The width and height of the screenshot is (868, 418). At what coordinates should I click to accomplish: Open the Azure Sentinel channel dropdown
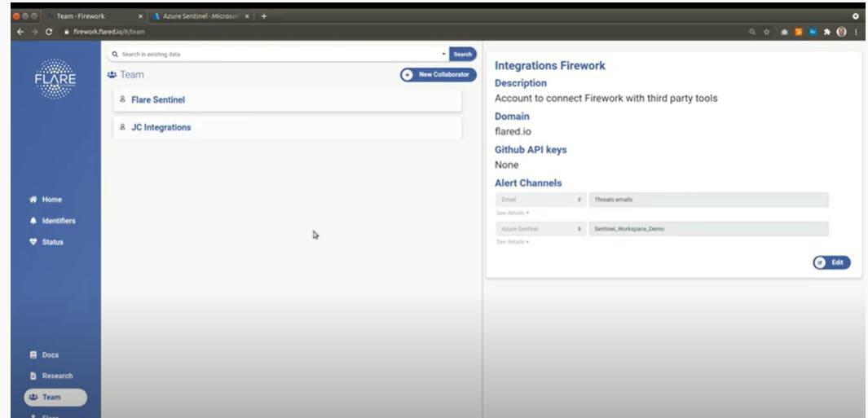pyautogui.click(x=541, y=229)
